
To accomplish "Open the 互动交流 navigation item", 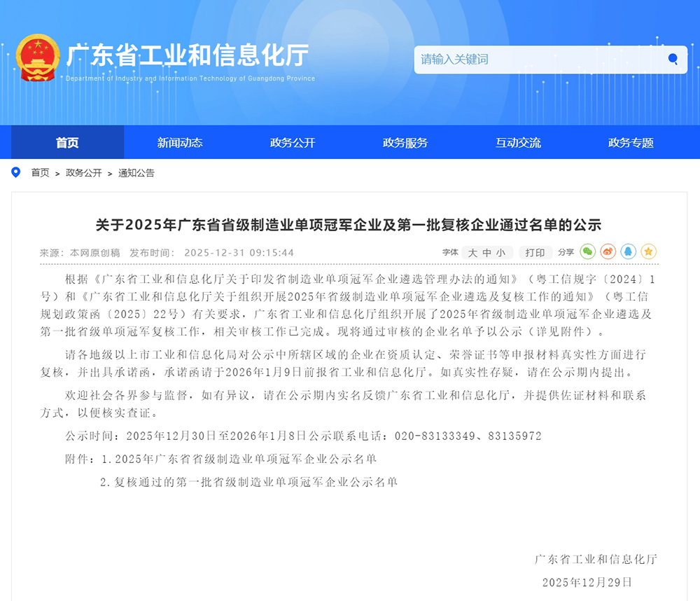I will pyautogui.click(x=518, y=143).
